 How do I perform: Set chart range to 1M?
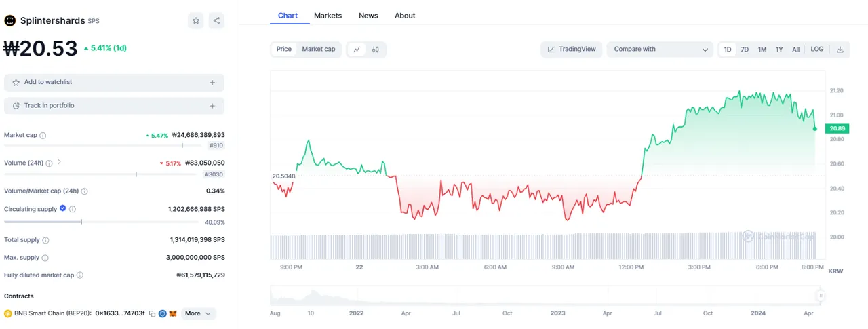(x=762, y=50)
